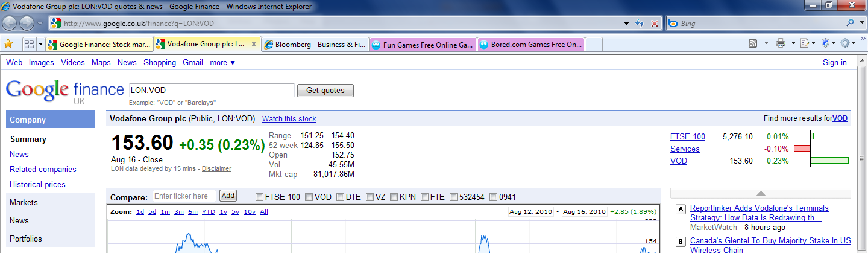Tick the 532454 compare checkbox
The height and width of the screenshot is (253, 868).
point(453,197)
